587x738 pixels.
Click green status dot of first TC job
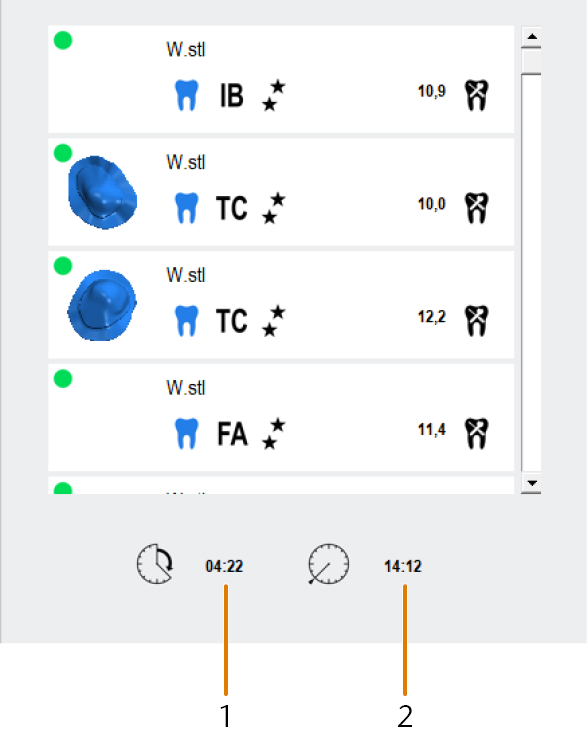tap(63, 153)
